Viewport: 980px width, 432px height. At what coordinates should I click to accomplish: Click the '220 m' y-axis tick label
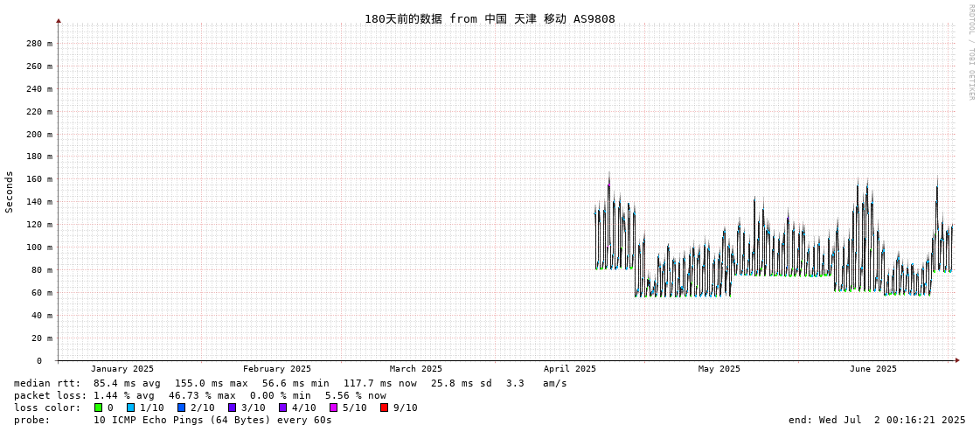click(x=38, y=111)
